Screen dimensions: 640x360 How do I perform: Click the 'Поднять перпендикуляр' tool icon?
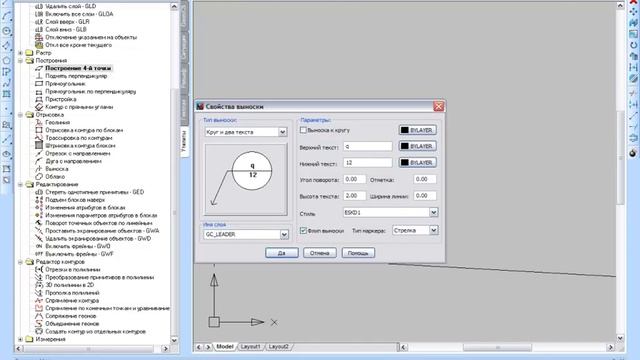tap(39, 76)
